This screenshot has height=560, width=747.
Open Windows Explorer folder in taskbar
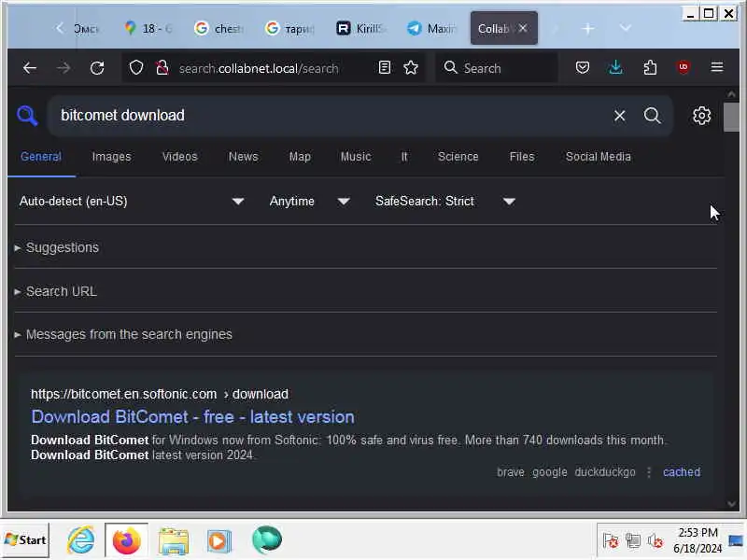174,541
